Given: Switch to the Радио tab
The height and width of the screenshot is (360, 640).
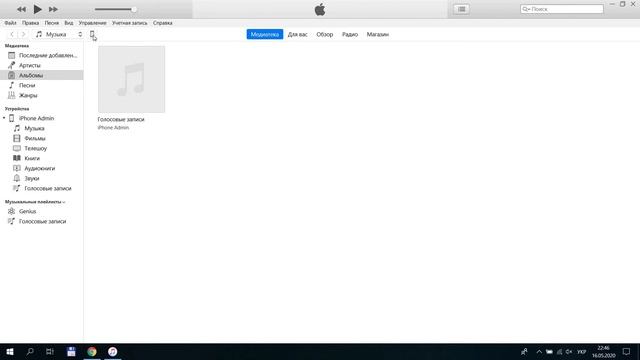Looking at the screenshot, I should click(x=350, y=34).
